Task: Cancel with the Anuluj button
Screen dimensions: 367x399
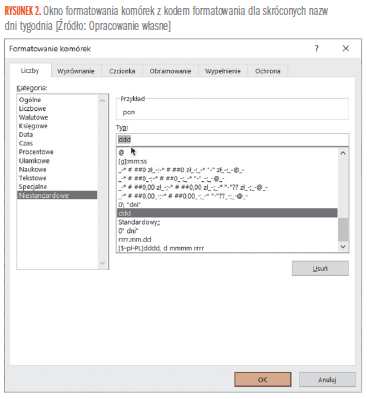Action: tap(327, 379)
